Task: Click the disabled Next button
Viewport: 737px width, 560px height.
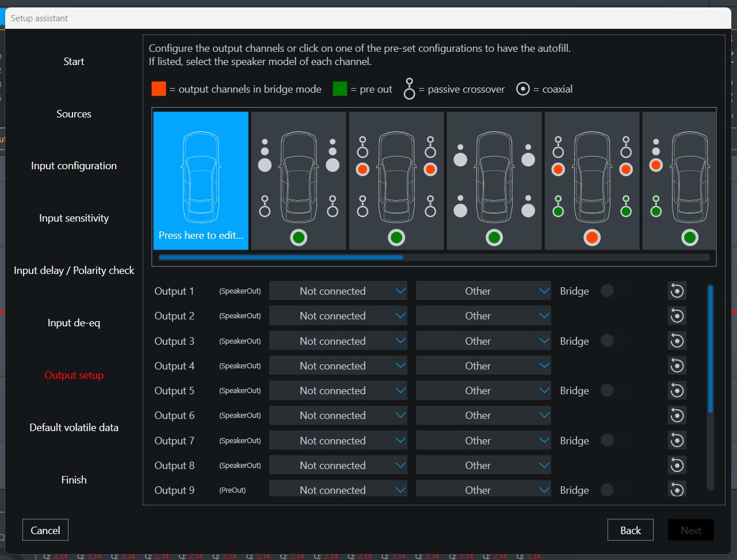Action: click(691, 530)
